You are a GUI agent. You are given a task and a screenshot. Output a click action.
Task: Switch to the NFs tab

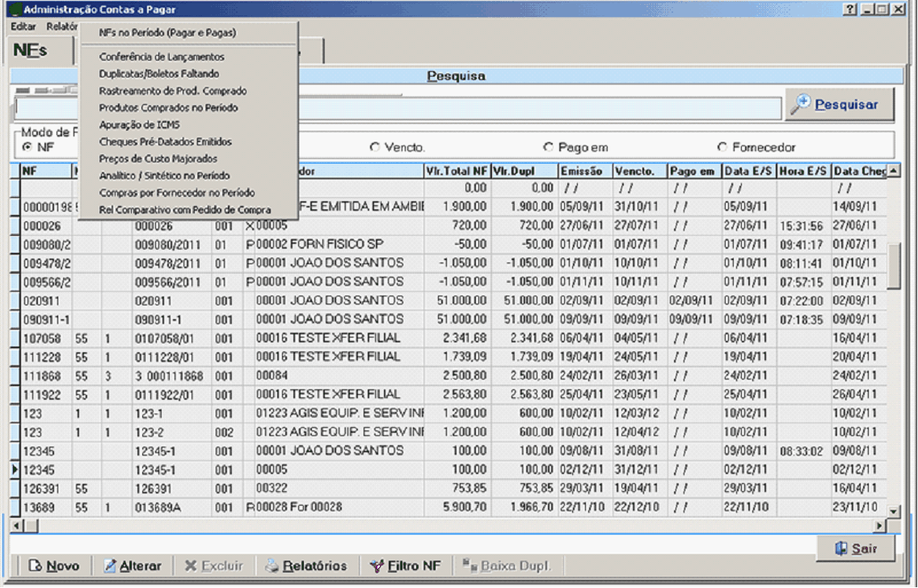click(31, 51)
